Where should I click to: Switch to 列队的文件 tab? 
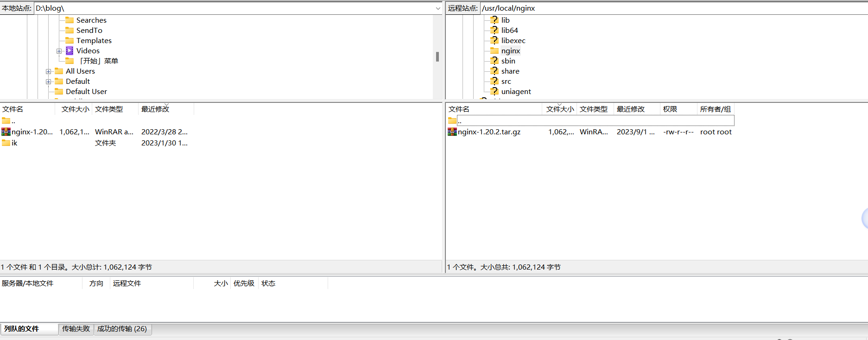[x=29, y=329]
